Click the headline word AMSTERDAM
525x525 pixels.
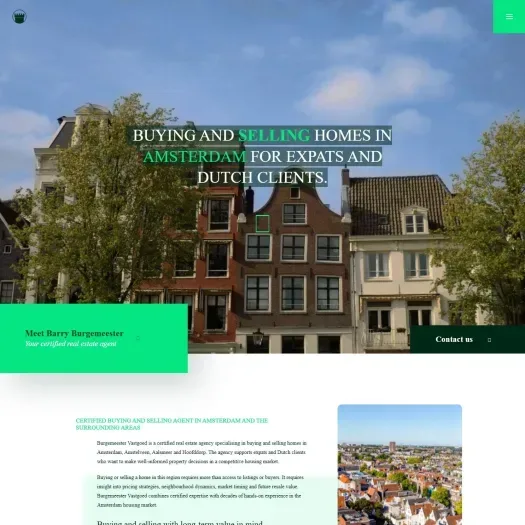point(195,156)
